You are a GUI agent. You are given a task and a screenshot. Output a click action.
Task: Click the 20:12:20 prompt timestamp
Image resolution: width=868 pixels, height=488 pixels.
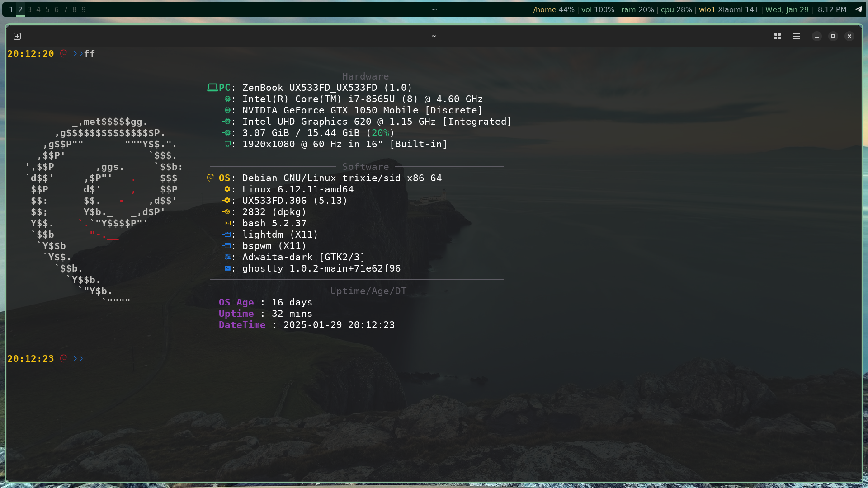click(31, 54)
